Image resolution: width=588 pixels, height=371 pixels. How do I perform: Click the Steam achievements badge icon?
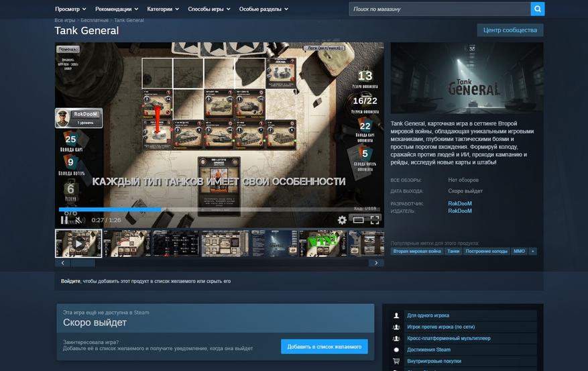[396, 350]
